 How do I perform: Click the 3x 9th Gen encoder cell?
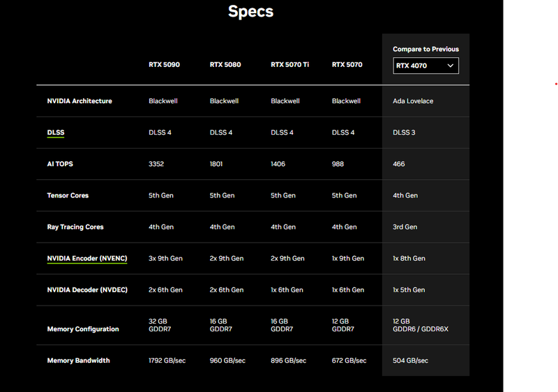(165, 258)
